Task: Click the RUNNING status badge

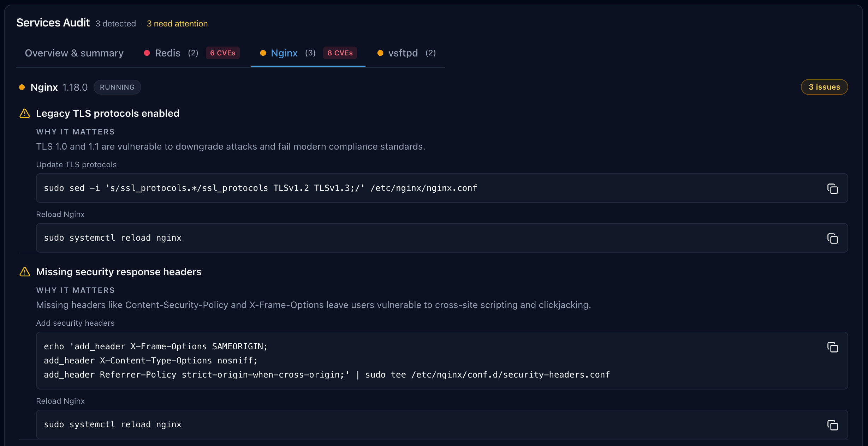Action: (117, 87)
